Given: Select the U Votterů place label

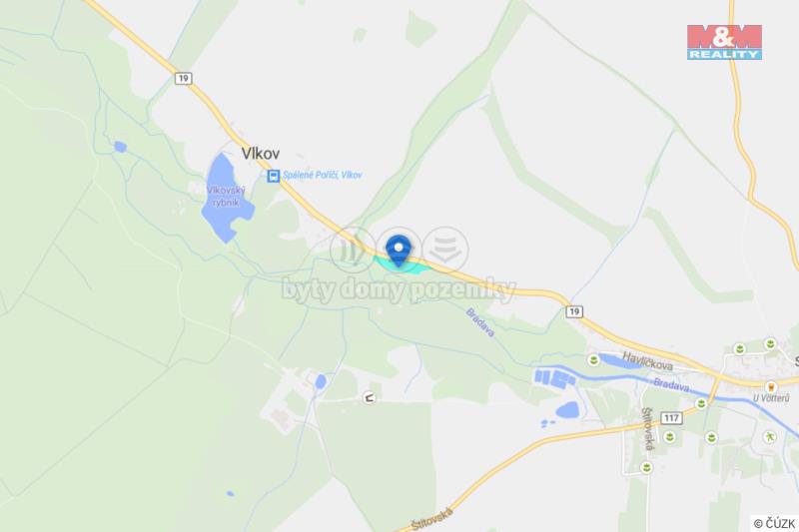Looking at the screenshot, I should click(x=771, y=398).
